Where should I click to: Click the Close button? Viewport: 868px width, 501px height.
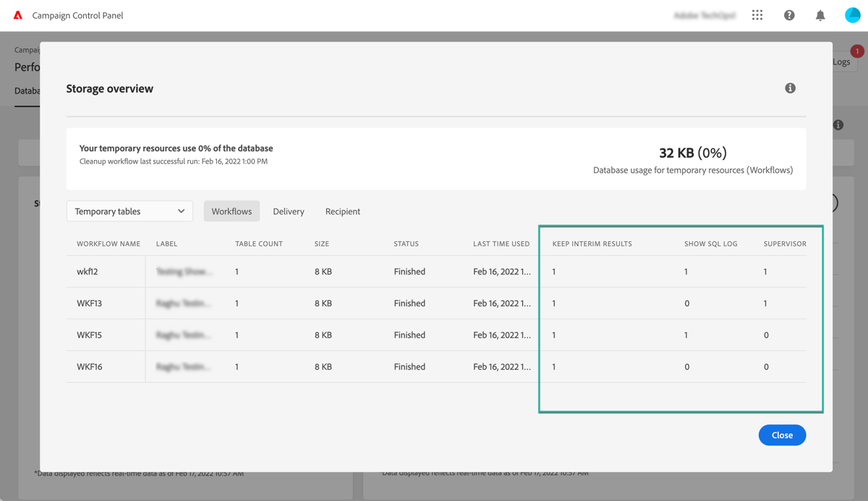[x=782, y=434]
